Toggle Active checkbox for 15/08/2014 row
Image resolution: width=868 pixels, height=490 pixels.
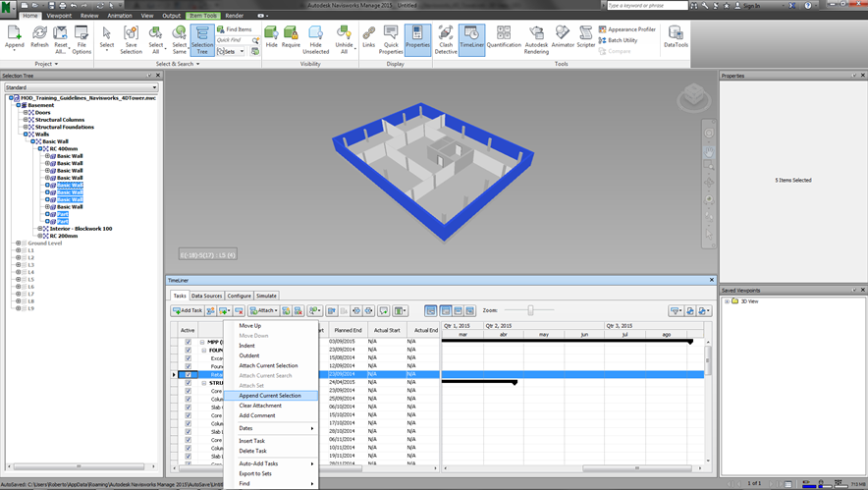click(x=189, y=358)
